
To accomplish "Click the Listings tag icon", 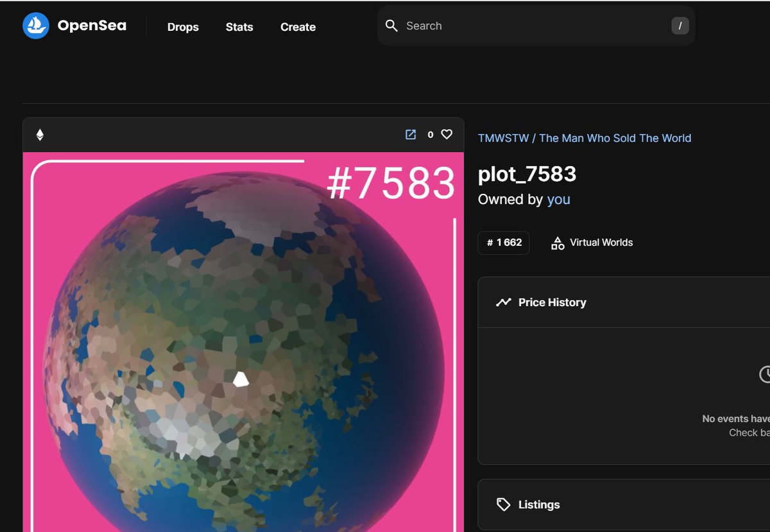I will 504,504.
